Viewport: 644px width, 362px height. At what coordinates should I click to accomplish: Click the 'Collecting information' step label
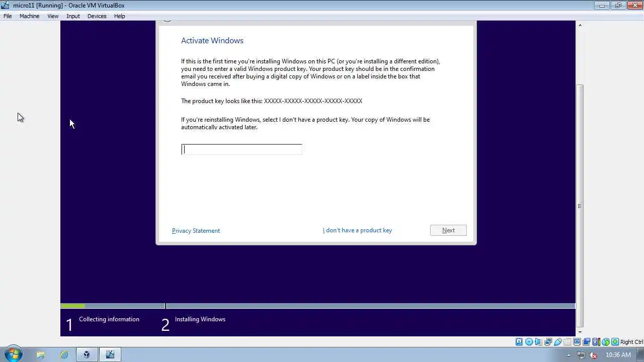[x=109, y=319]
